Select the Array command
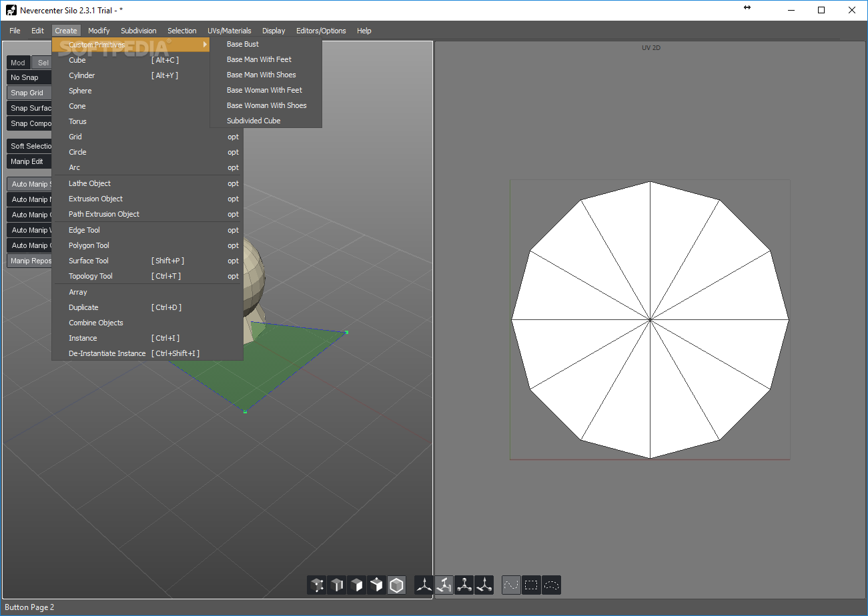Image resolution: width=868 pixels, height=616 pixels. (147, 292)
